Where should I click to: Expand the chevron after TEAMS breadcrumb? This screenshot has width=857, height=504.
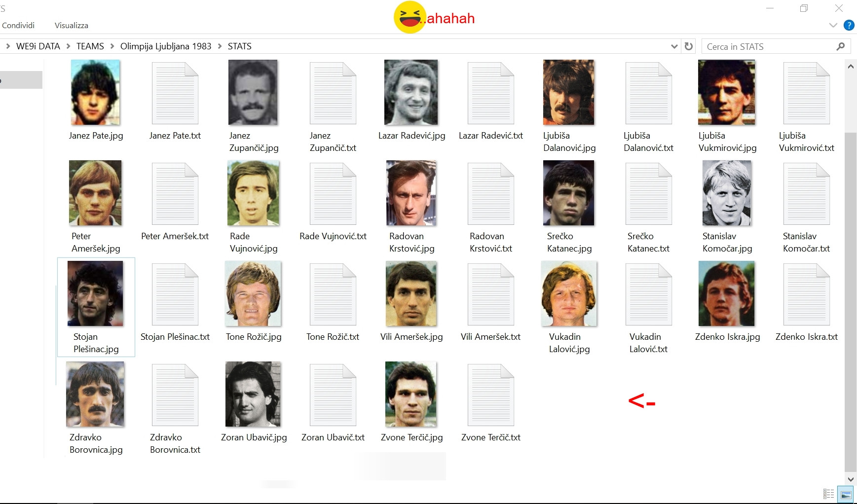pyautogui.click(x=112, y=46)
